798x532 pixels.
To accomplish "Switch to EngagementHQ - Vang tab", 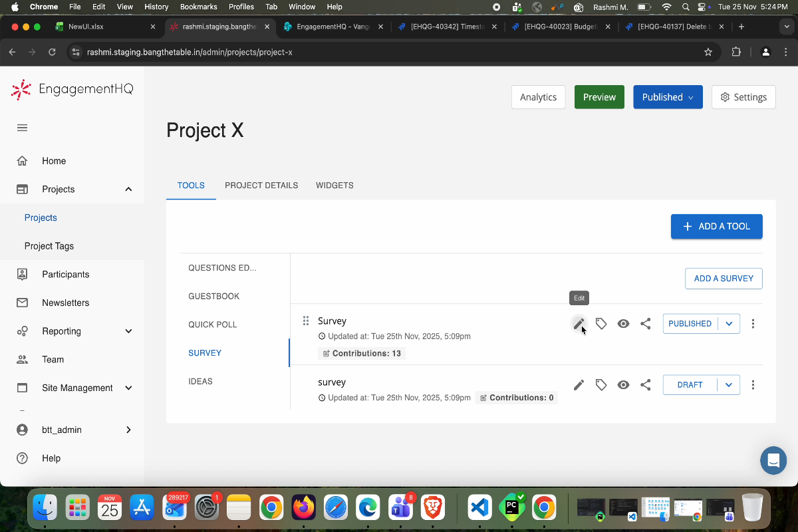I will coord(334,27).
